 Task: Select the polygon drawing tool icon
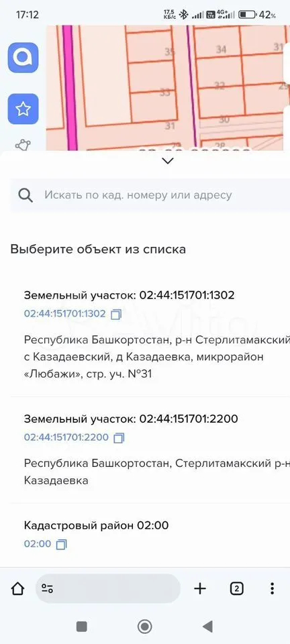point(23,145)
